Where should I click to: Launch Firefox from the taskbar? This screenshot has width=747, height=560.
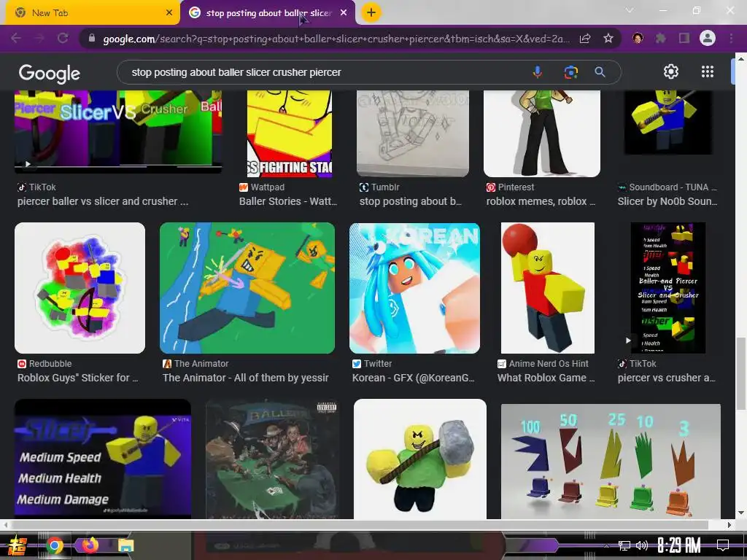(90, 545)
